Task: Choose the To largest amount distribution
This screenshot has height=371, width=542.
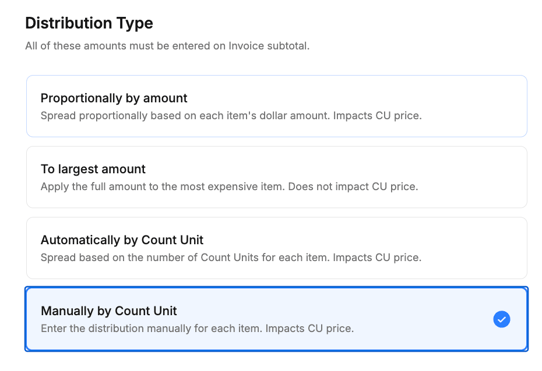Action: pos(277,177)
